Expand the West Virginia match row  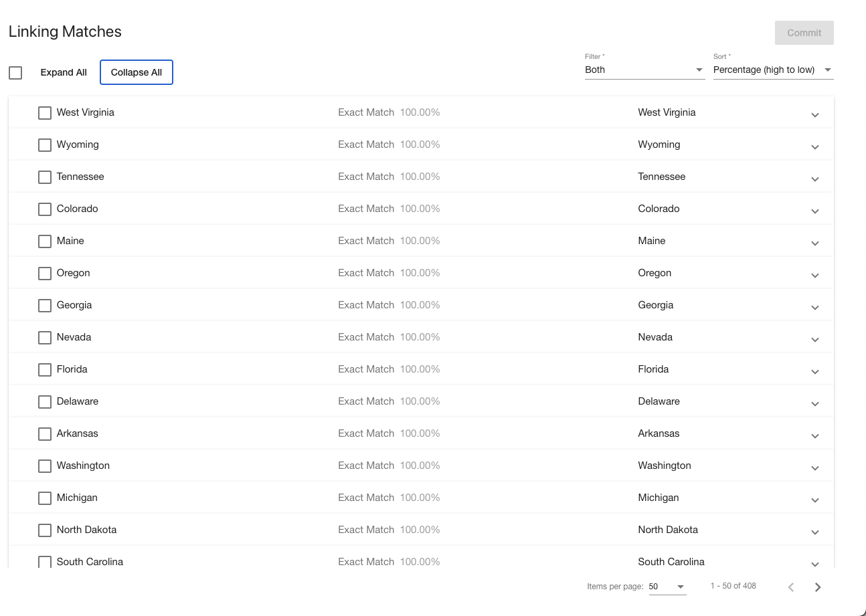pos(814,114)
